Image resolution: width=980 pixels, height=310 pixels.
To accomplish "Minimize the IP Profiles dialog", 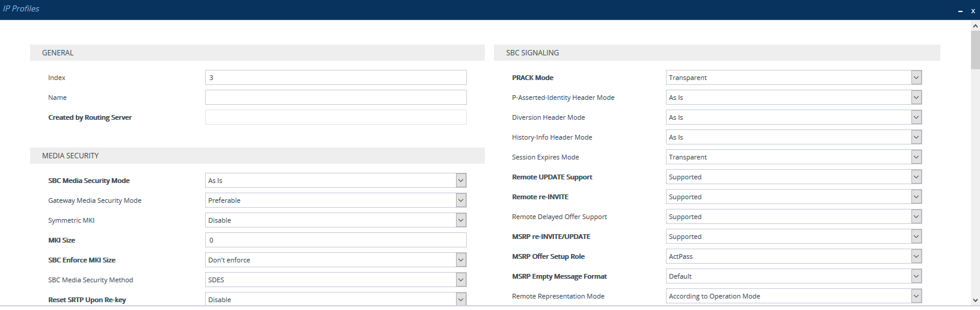I will [x=960, y=11].
